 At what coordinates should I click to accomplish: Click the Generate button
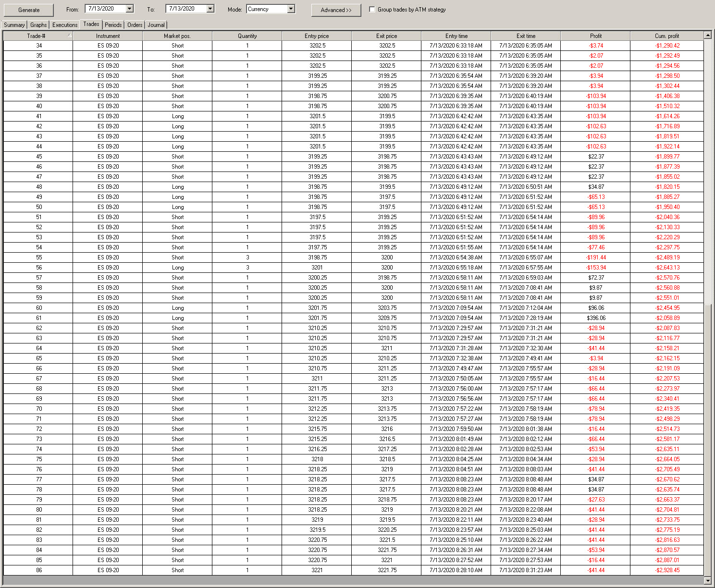coord(29,10)
